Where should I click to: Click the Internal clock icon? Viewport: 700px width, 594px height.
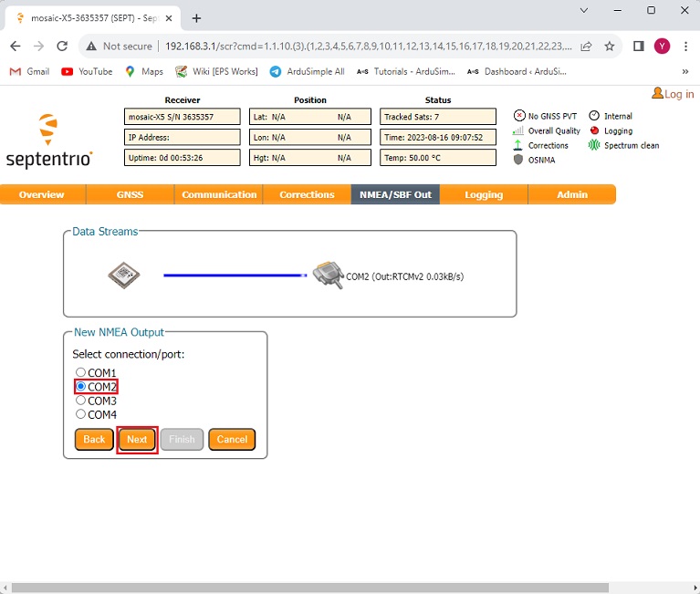pyautogui.click(x=594, y=116)
